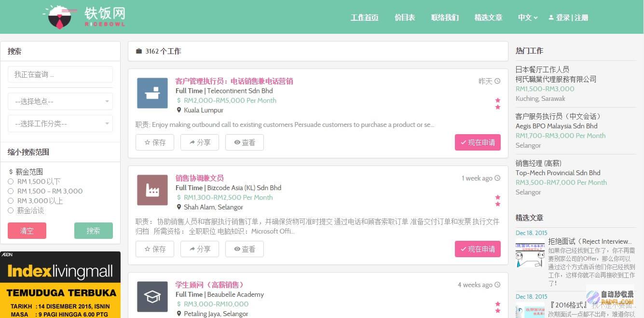This screenshot has height=318, width=644.
Task: Save the Telecontinent job with 保存
Action: coord(155,142)
